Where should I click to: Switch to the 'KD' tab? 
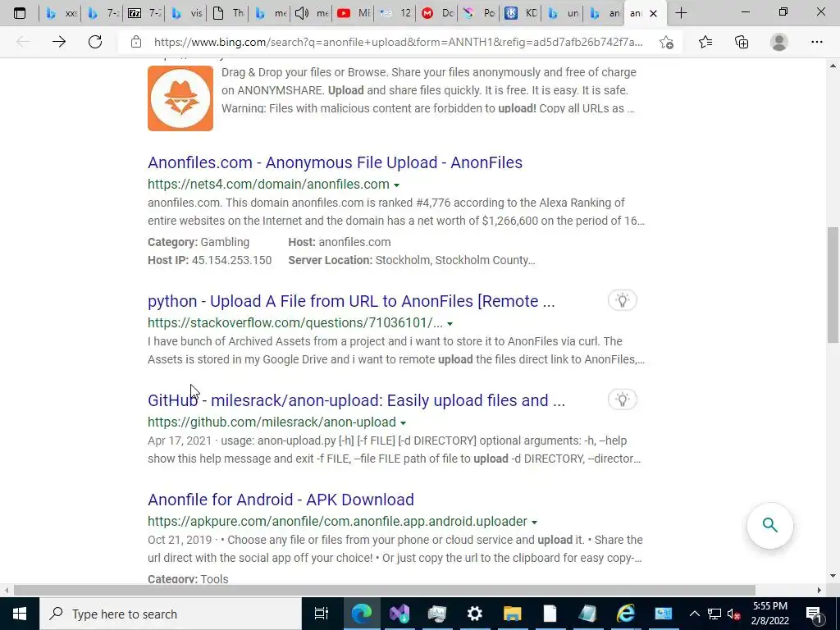click(x=521, y=13)
